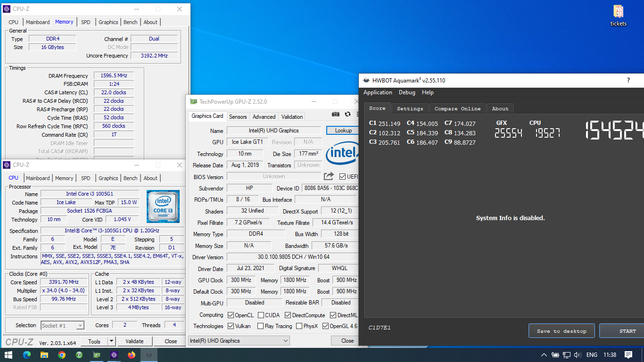644x362 pixels.
Task: Click the Aquamark taskbar icon
Action: tap(149, 355)
